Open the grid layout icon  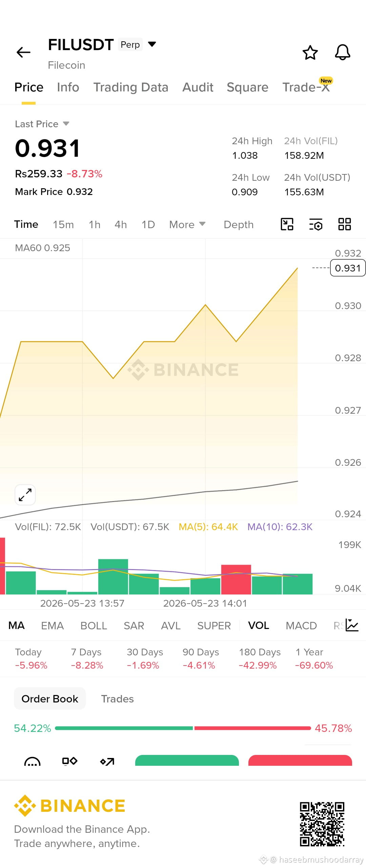point(345,224)
